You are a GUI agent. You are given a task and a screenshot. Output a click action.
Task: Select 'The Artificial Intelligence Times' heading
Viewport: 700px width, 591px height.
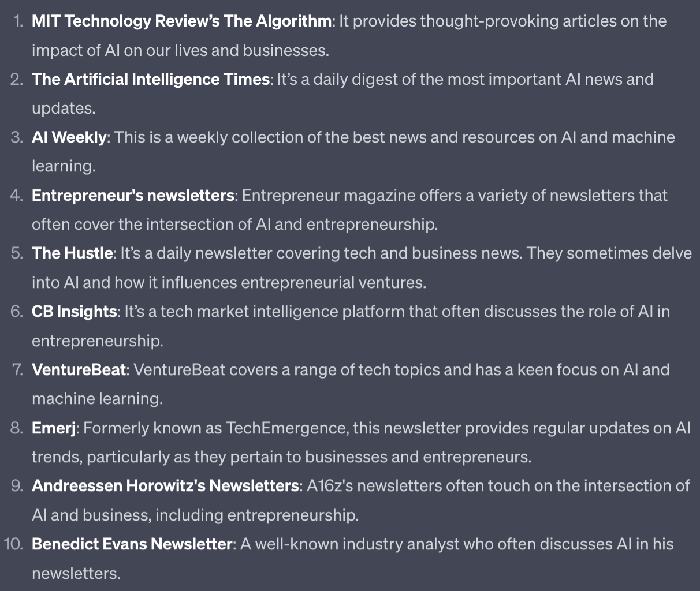click(x=150, y=80)
